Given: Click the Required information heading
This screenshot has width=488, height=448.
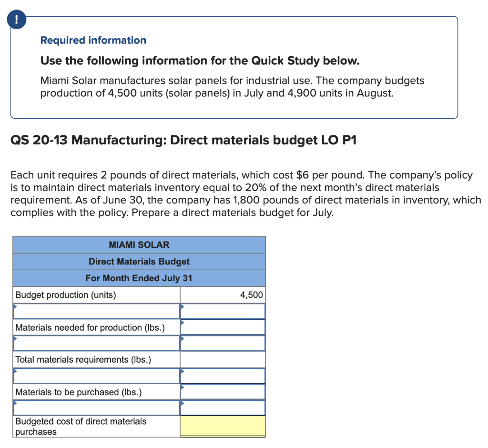Looking at the screenshot, I should click(93, 40).
